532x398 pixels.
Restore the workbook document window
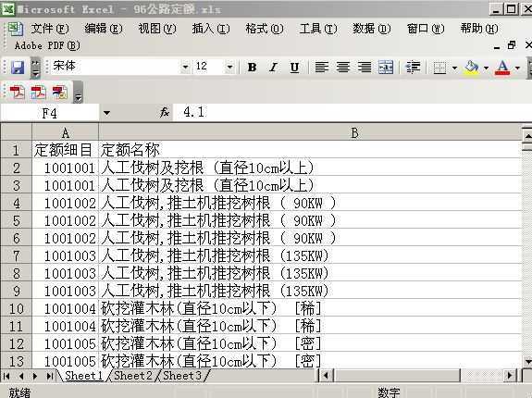pyautogui.click(x=512, y=44)
